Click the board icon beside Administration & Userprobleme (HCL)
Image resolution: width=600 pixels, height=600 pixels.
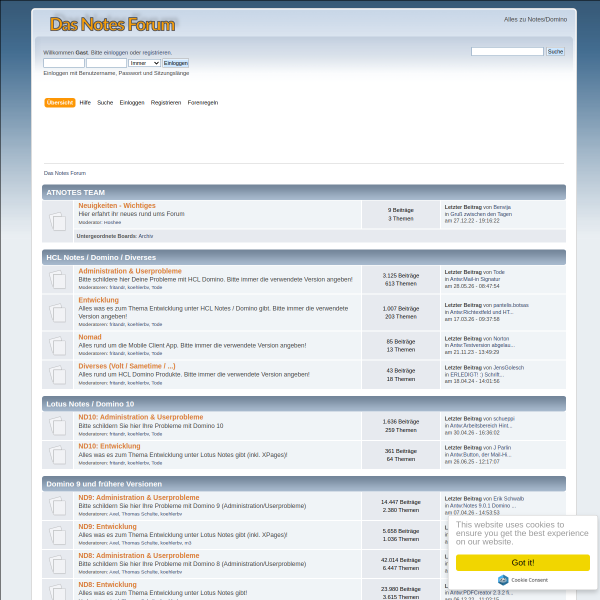click(57, 279)
